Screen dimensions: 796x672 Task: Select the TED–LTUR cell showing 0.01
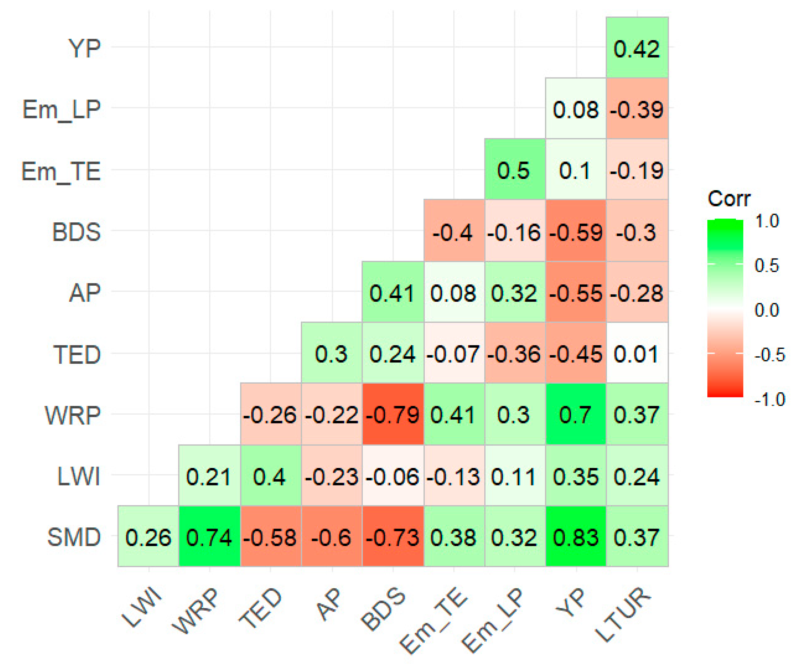[637, 353]
